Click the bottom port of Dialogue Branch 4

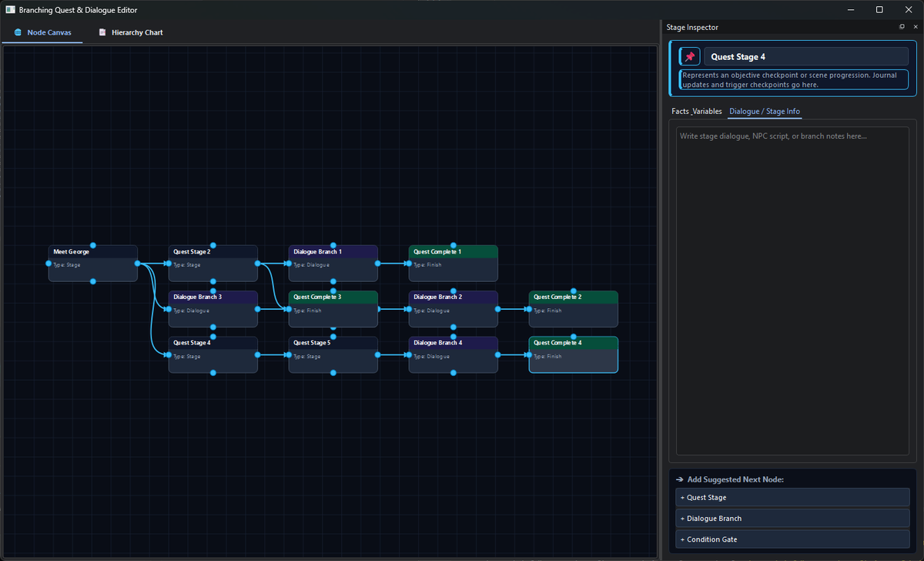pos(454,373)
